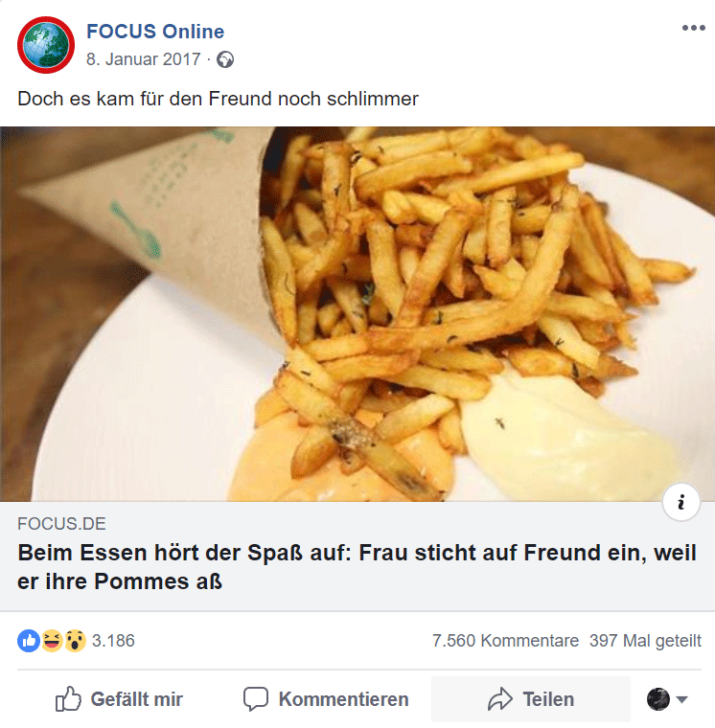Image resolution: width=715 pixels, height=728 pixels.
Task: Click the blue thumbs-up reaction icon
Action: pos(29,641)
